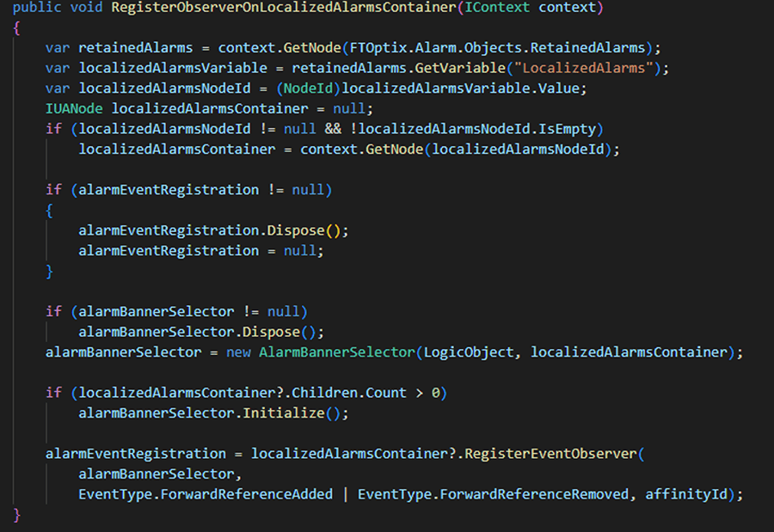Click the && operator in the if condition
This screenshot has width=774, height=532.
click(x=333, y=129)
